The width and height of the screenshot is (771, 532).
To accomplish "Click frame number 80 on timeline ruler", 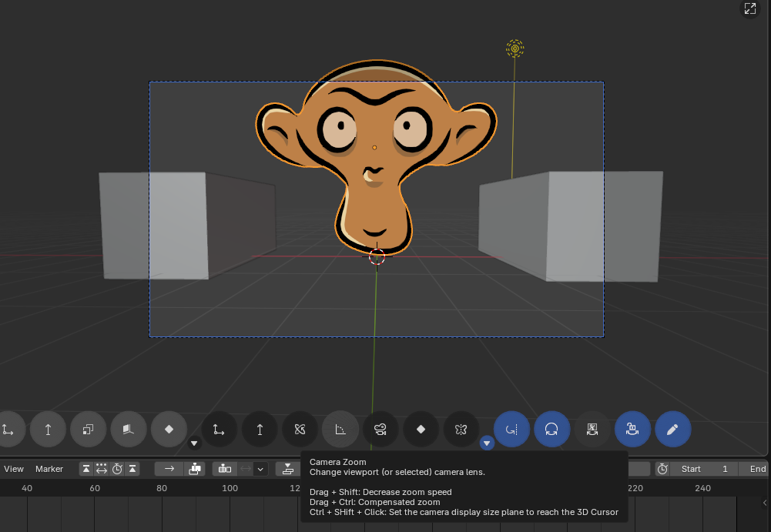I will pos(162,488).
